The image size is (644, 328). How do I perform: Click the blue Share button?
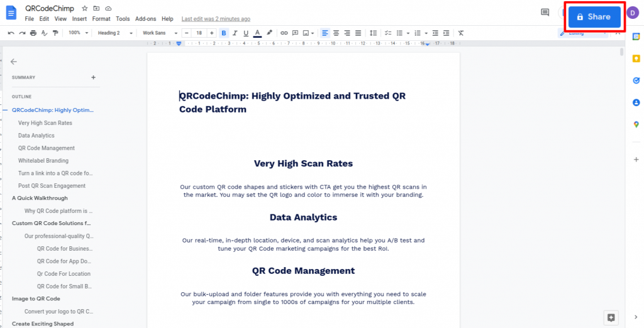[594, 17]
